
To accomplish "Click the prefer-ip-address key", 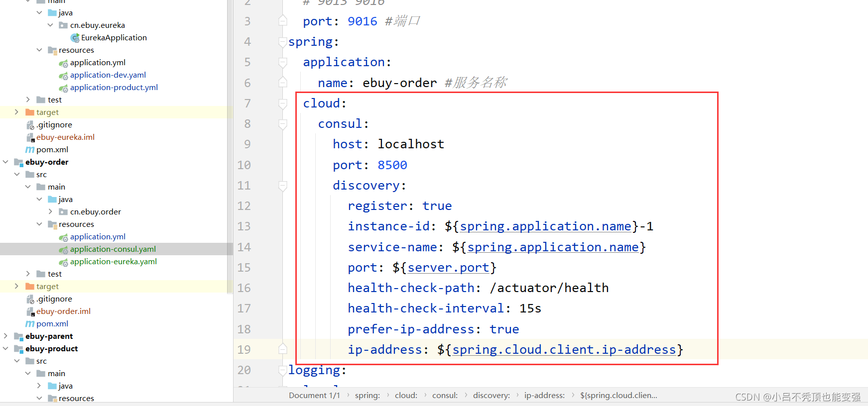I will (411, 329).
